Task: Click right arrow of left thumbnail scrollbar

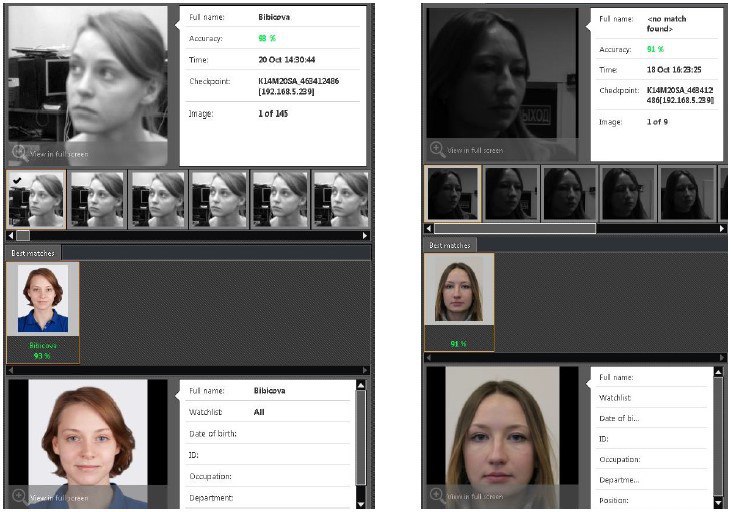Action: (x=365, y=236)
